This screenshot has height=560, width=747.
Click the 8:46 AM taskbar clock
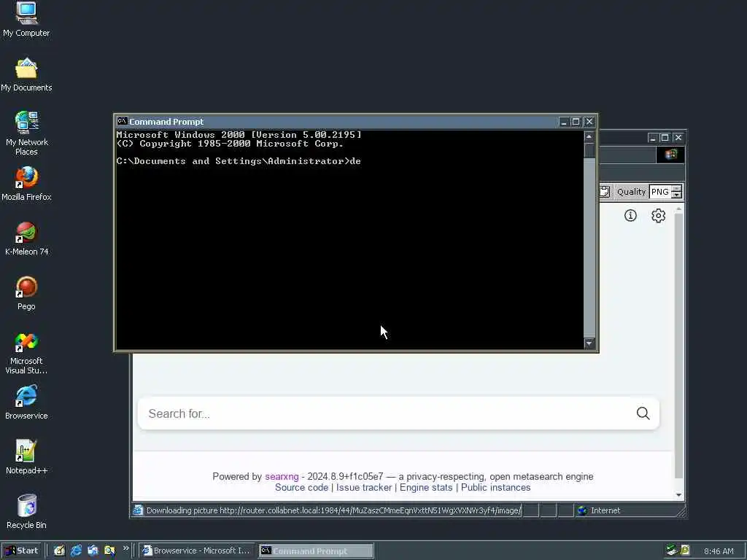coord(719,551)
